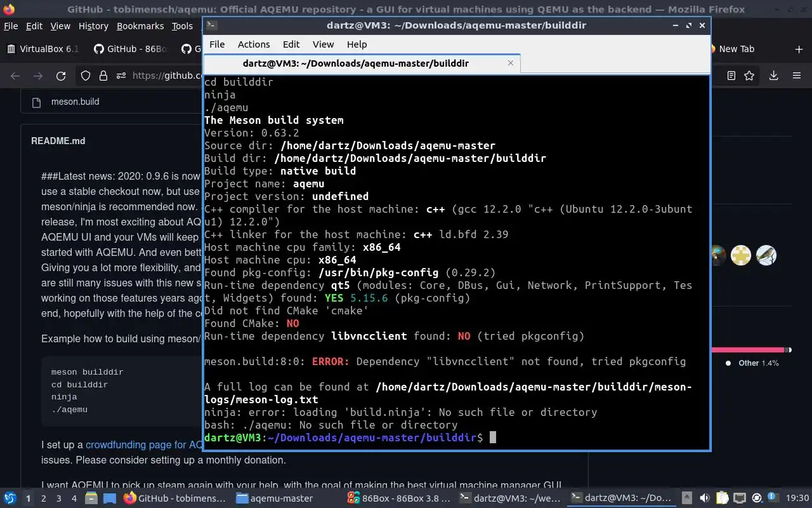
Task: Open Firefox Tools menu
Action: tap(182, 26)
